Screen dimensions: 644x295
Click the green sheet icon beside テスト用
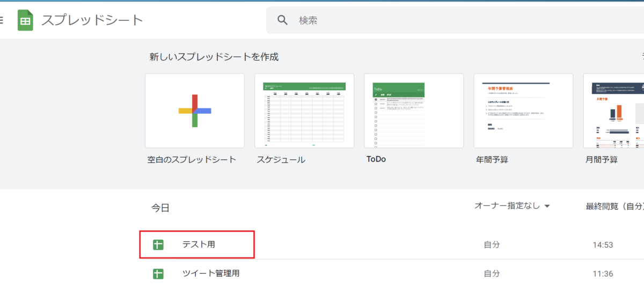pyautogui.click(x=158, y=245)
